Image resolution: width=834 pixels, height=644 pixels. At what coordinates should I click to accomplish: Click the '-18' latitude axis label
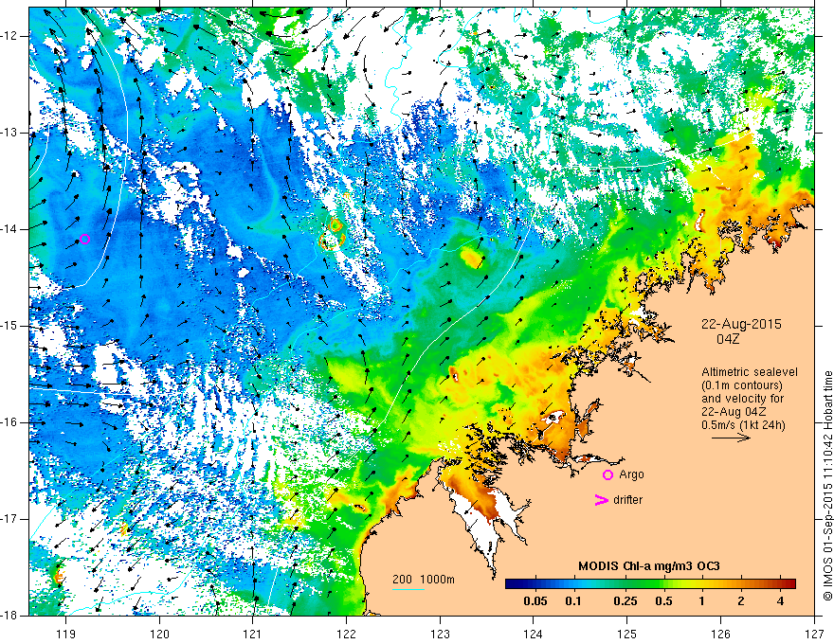pos(9,616)
